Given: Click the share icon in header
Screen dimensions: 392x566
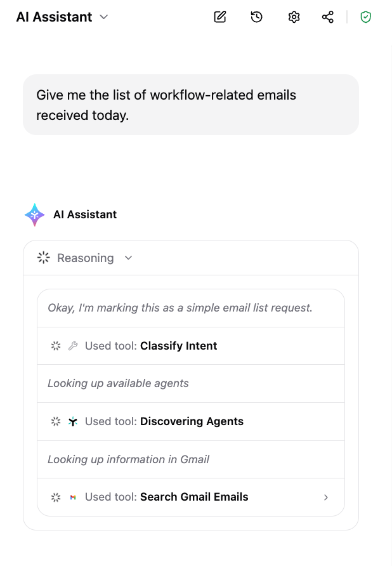Looking at the screenshot, I should (x=328, y=17).
